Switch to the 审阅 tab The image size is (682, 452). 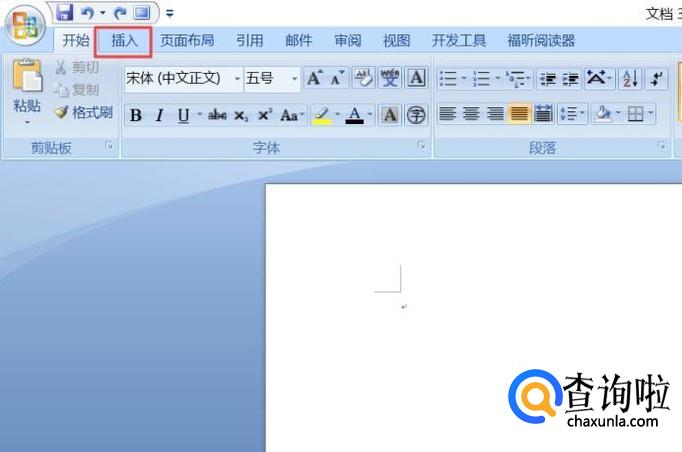click(348, 40)
